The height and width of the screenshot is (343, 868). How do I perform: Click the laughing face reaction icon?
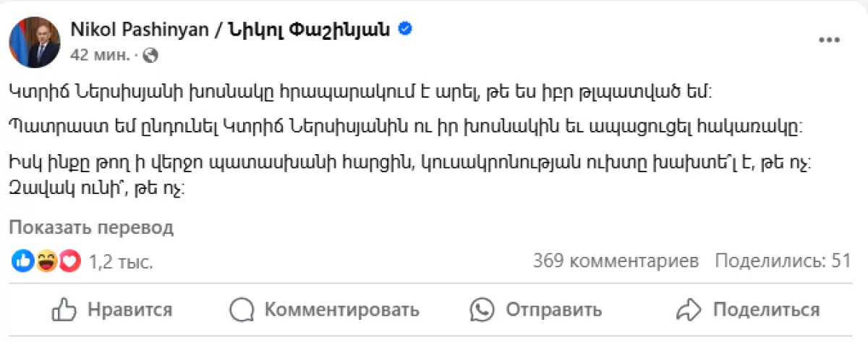pyautogui.click(x=46, y=261)
